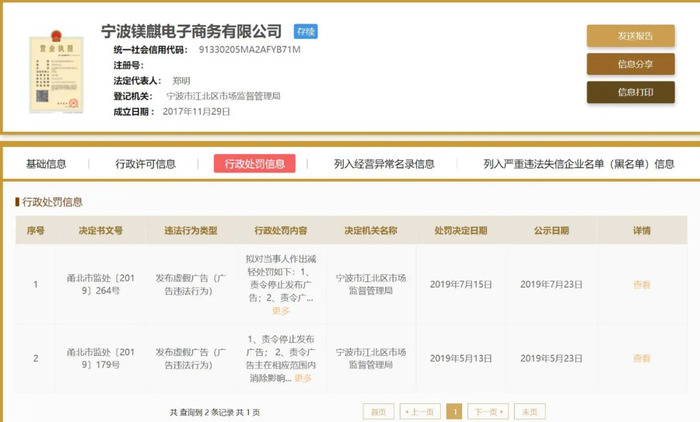The height and width of the screenshot is (422, 700).
Task: Click legal representative name 郑明
Action: point(181,81)
